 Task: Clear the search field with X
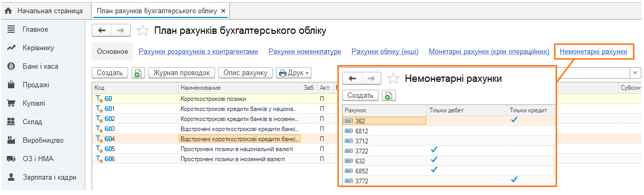click(636, 73)
